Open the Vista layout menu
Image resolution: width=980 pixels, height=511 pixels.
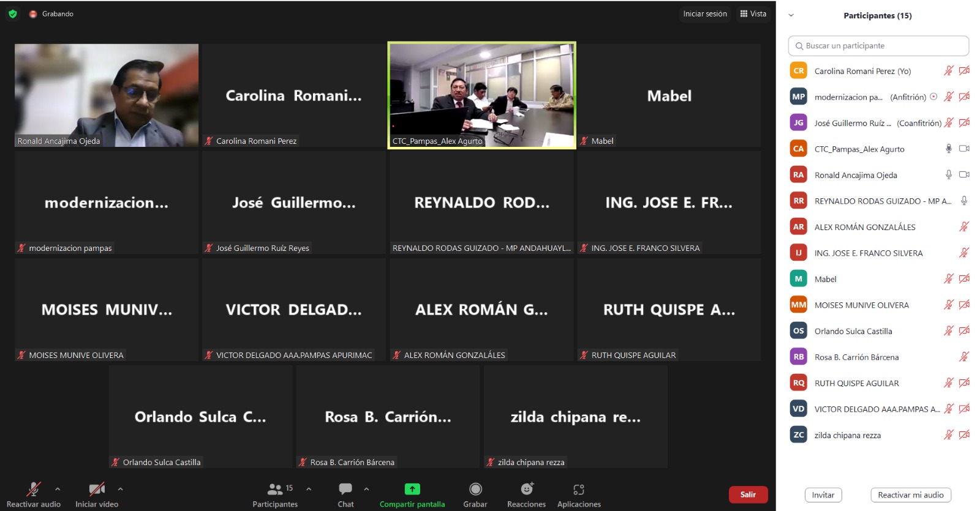click(753, 13)
